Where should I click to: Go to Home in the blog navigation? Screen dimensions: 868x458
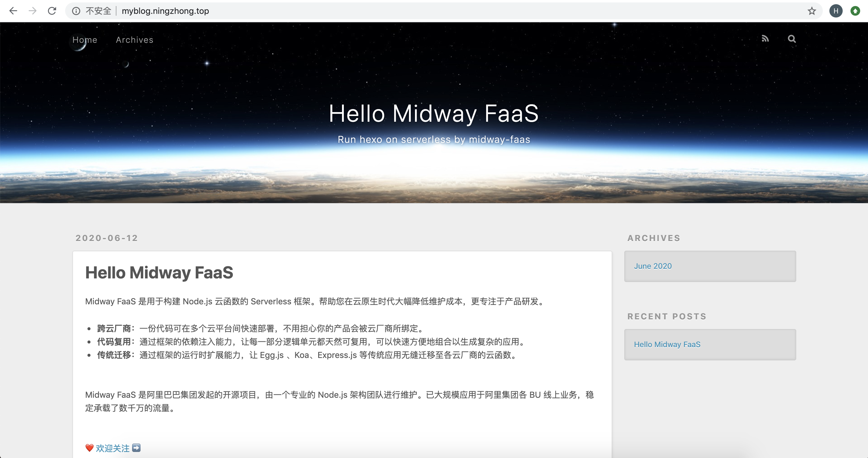pyautogui.click(x=85, y=40)
